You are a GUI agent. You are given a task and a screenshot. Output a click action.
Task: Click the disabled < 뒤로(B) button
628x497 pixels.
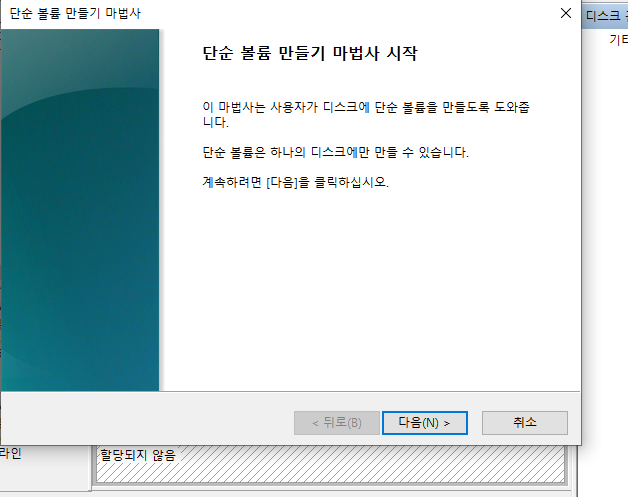(337, 423)
